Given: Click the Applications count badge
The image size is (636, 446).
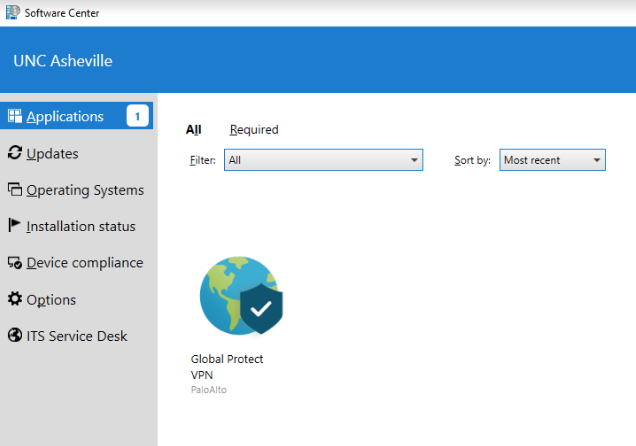Looking at the screenshot, I should click(x=137, y=116).
